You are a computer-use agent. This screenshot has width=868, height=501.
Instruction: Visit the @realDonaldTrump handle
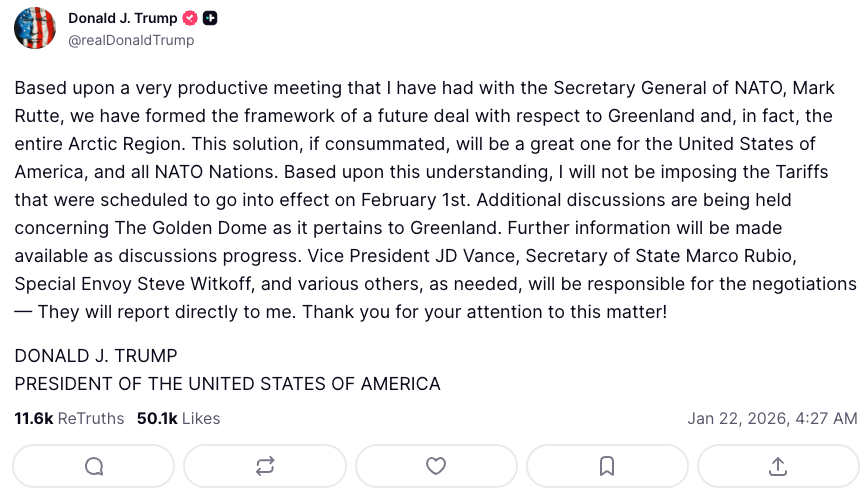click(x=131, y=41)
